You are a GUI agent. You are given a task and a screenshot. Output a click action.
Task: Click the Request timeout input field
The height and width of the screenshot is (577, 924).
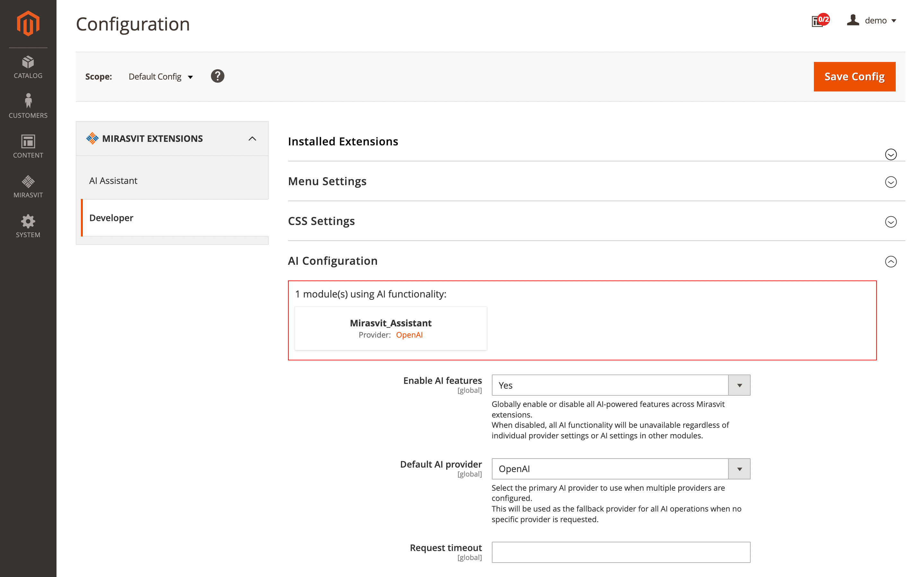pos(621,552)
